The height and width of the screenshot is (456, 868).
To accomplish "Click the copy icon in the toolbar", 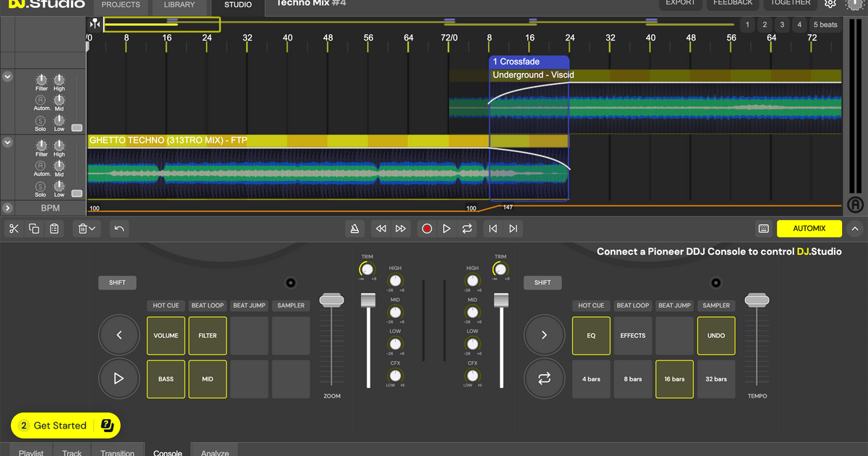I will pos(33,228).
